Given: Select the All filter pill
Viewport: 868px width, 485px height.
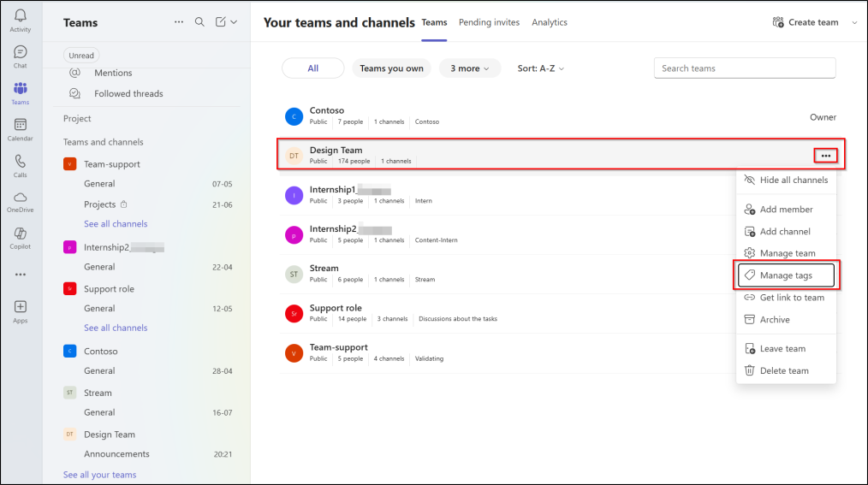Looking at the screenshot, I should (x=312, y=68).
